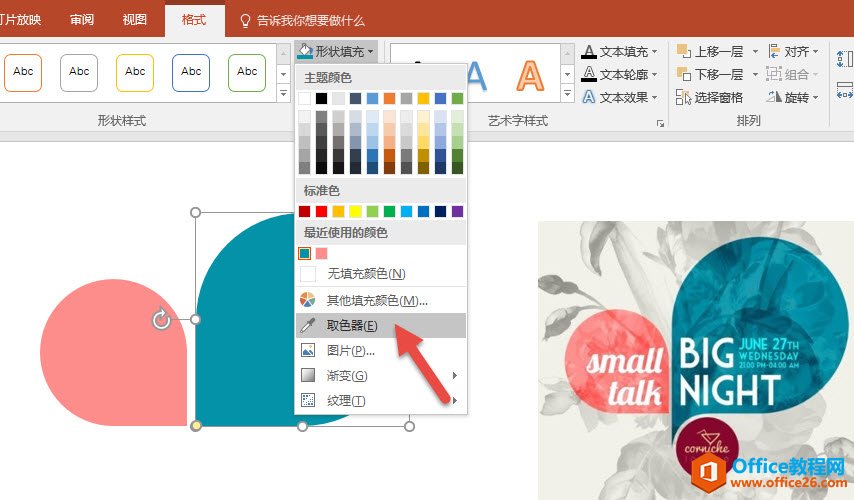Screen dimensions: 854x500
Task: Open the 审阅 review tab
Action: 82,20
